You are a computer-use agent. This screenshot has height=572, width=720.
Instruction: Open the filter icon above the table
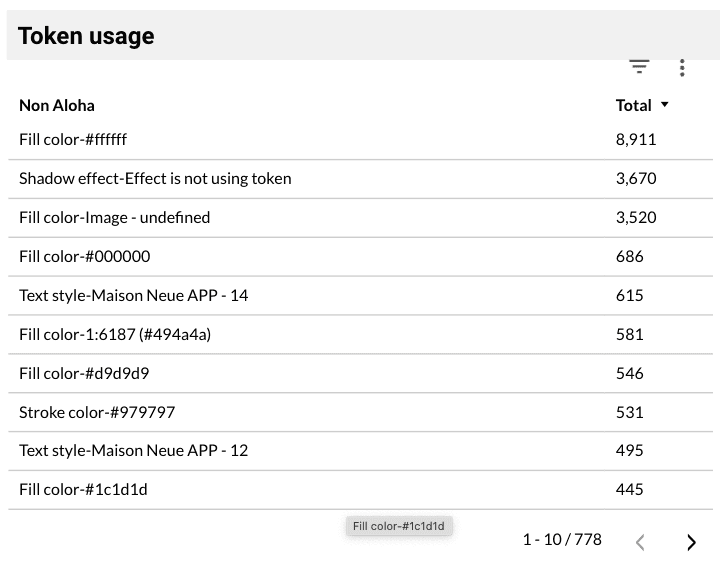[x=639, y=67]
